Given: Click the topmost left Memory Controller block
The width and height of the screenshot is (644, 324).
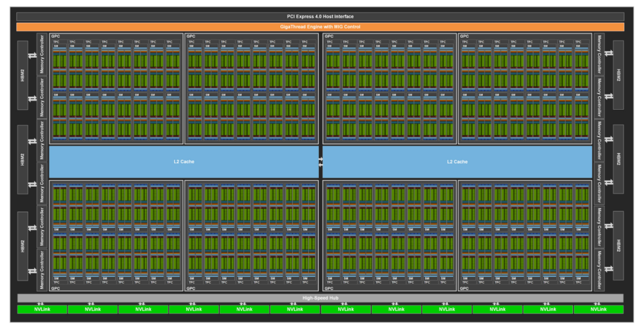Looking at the screenshot, I should 42,54.
